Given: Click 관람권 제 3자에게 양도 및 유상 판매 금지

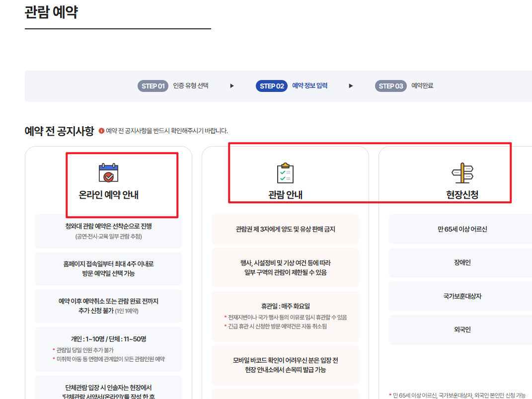Looking at the screenshot, I should 285,229.
